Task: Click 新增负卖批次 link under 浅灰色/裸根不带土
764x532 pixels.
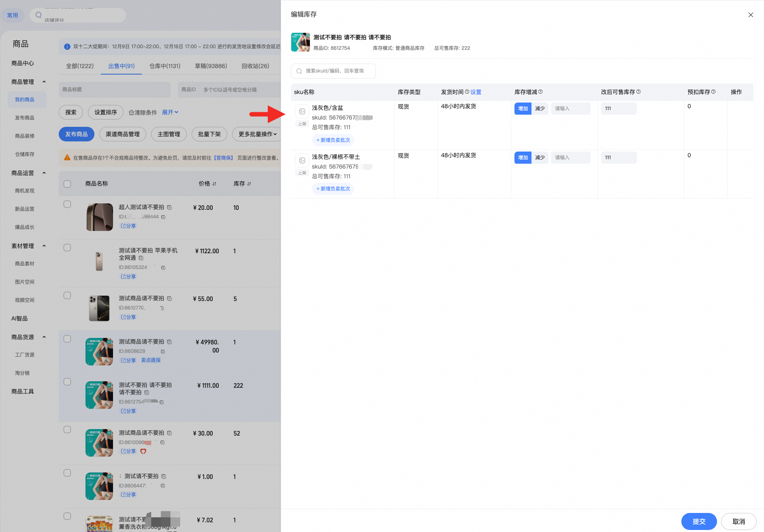Action: point(333,189)
